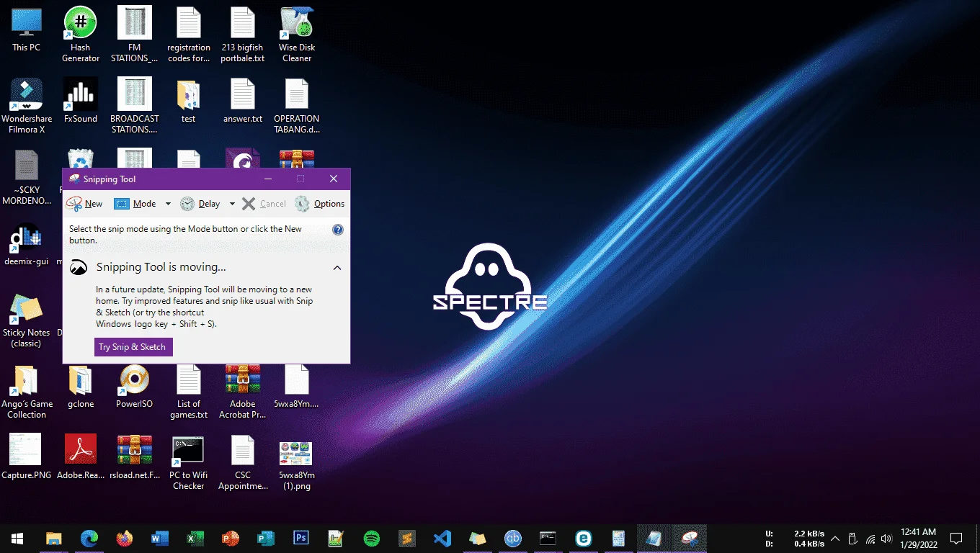Screen dimensions: 980x553
Task: Select the answer.txt file
Action: point(243,101)
